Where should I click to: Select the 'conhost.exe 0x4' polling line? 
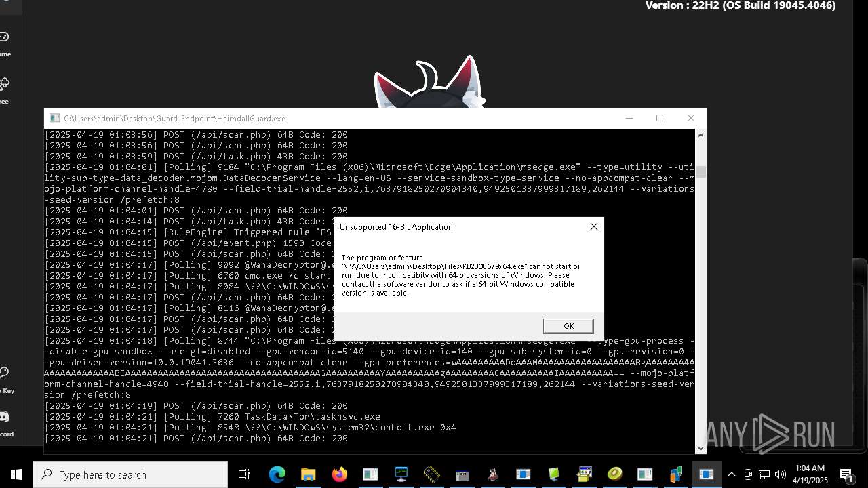pyautogui.click(x=250, y=428)
